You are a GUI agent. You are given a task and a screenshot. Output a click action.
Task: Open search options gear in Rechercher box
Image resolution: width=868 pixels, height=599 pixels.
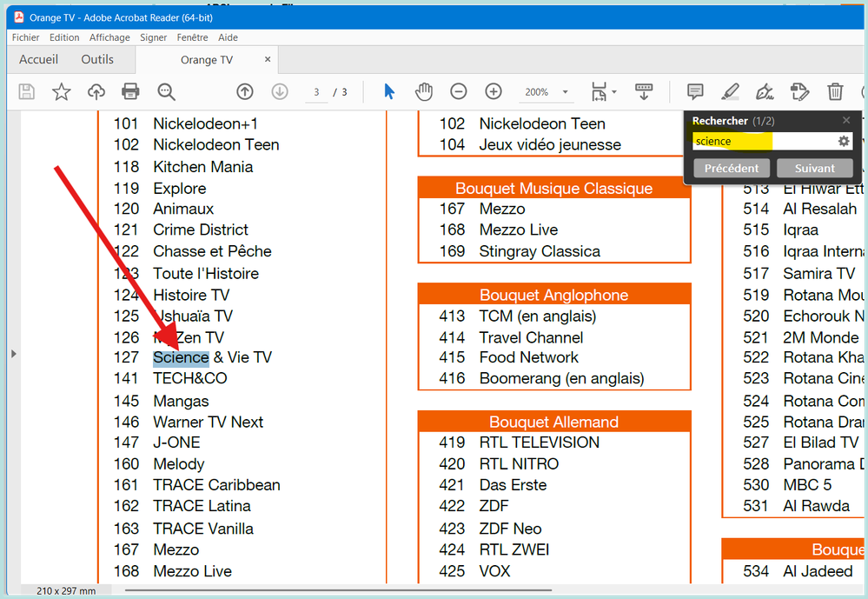pos(843,141)
